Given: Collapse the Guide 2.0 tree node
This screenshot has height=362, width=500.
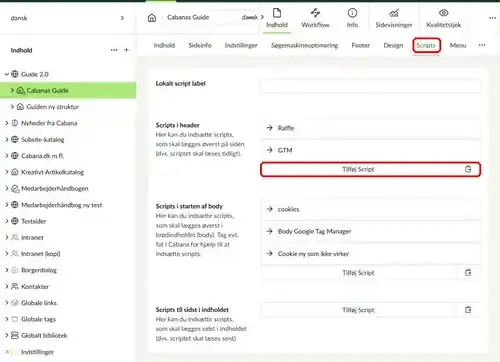Looking at the screenshot, I should [7, 74].
